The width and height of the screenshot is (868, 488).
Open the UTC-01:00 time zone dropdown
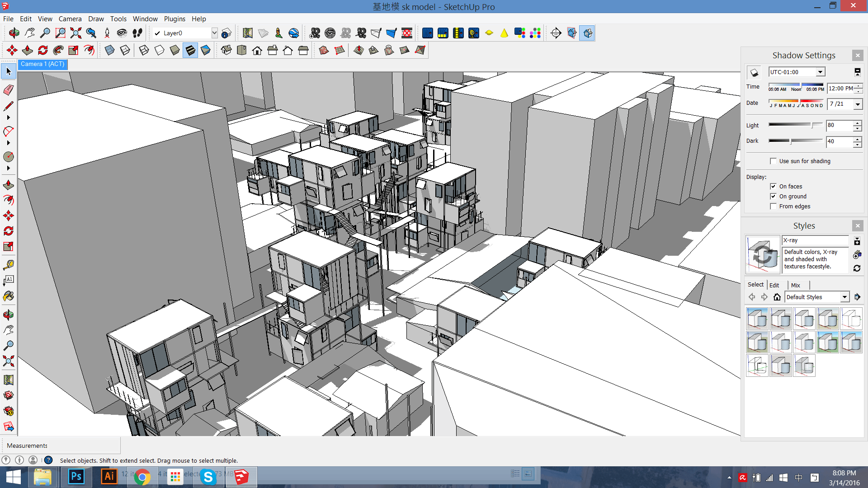[820, 72]
